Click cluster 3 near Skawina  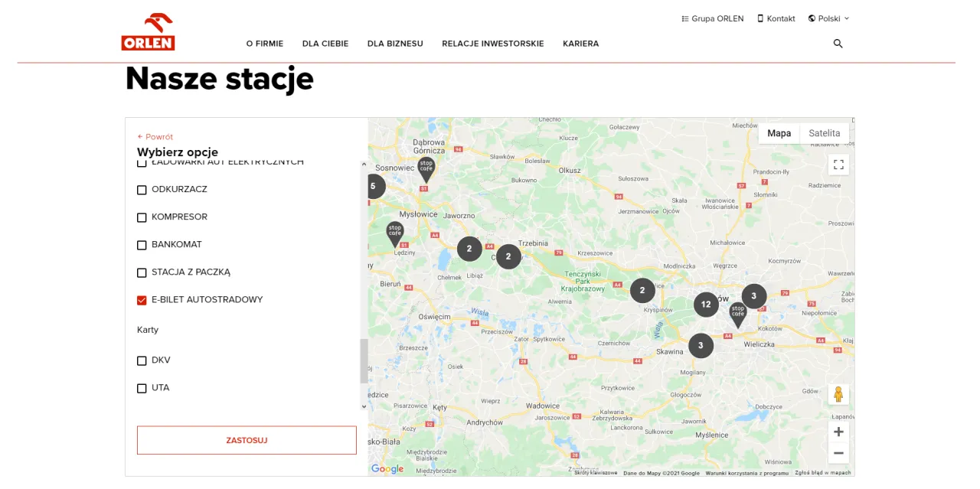[x=701, y=346]
